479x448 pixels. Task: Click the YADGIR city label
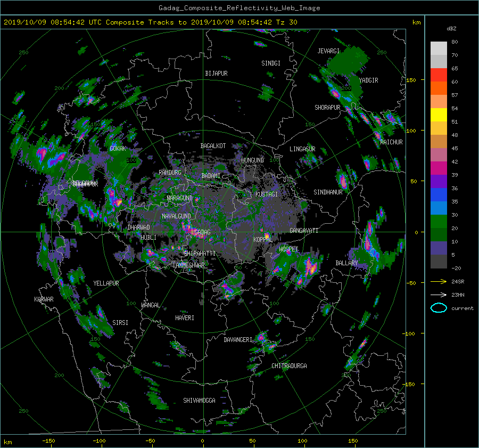pos(368,80)
